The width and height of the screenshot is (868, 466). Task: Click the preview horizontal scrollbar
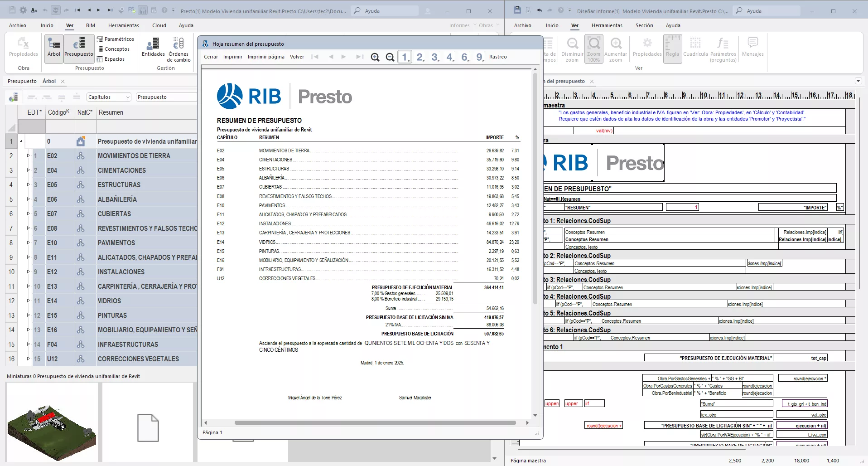point(375,423)
